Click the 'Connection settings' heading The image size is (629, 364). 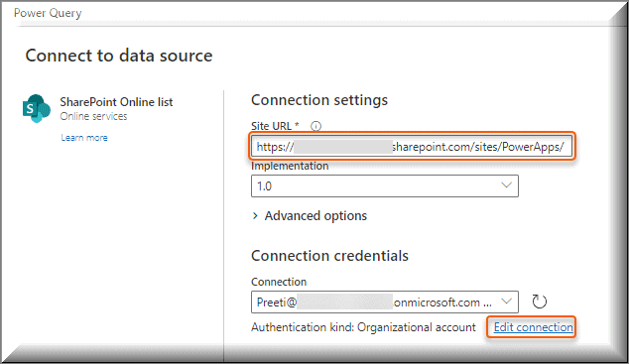[319, 100]
